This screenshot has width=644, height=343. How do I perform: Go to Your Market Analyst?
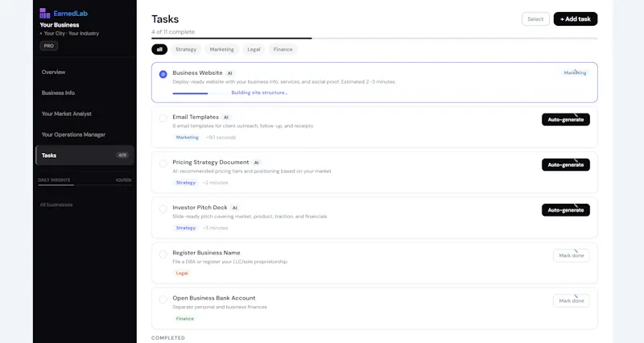coord(67,114)
